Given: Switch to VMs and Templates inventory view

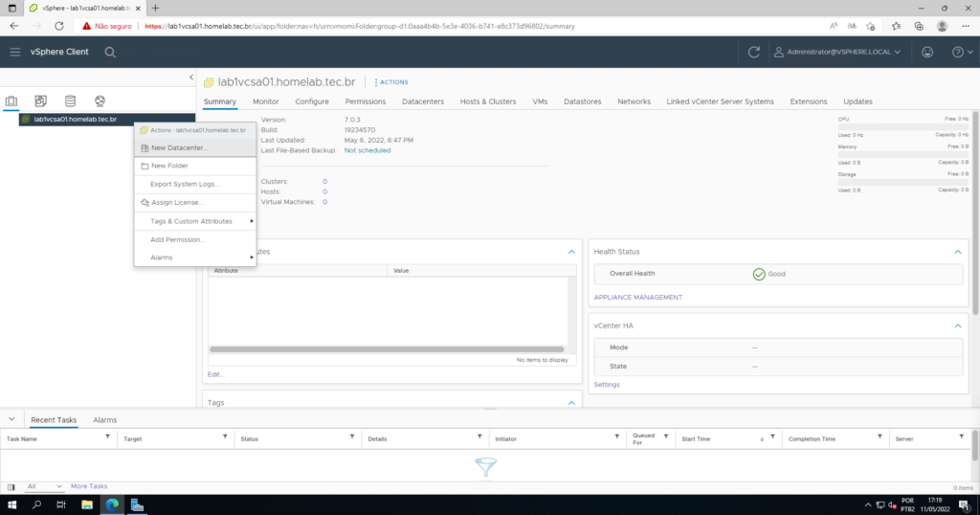Looking at the screenshot, I should (x=40, y=101).
